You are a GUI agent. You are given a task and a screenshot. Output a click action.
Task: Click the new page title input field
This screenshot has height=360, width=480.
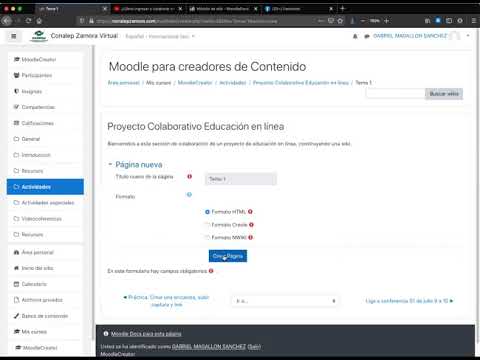241,179
